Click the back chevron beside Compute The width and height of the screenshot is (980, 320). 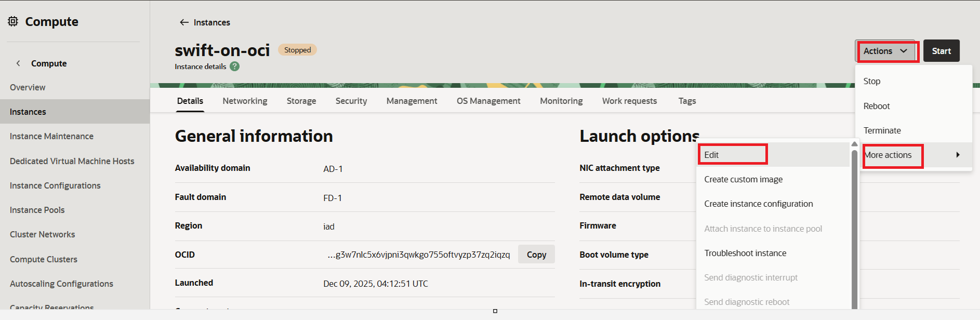18,63
